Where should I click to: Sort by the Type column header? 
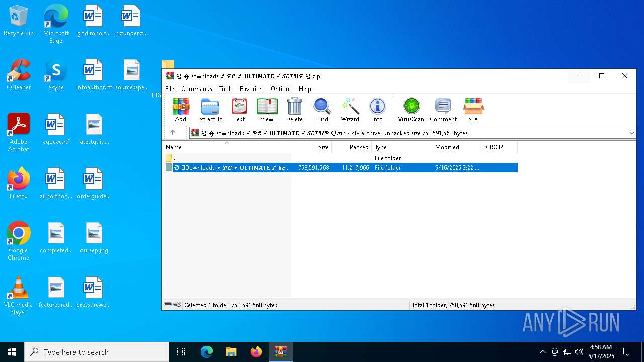click(x=402, y=147)
